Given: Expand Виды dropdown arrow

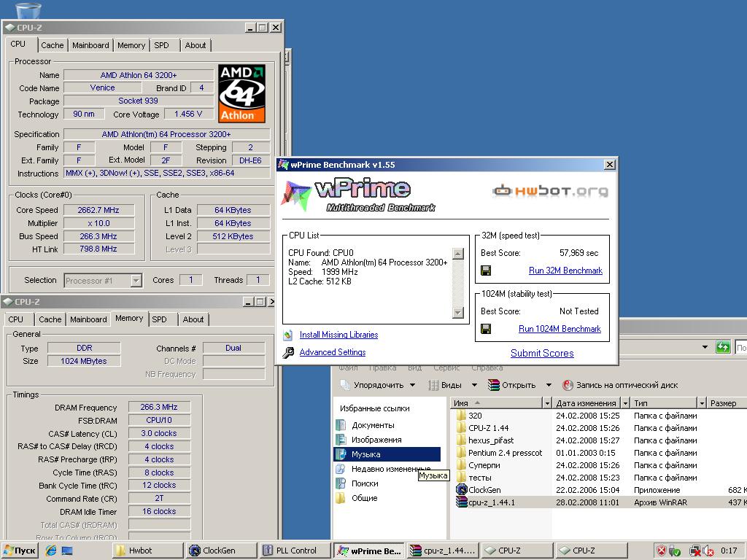Looking at the screenshot, I should [x=474, y=385].
